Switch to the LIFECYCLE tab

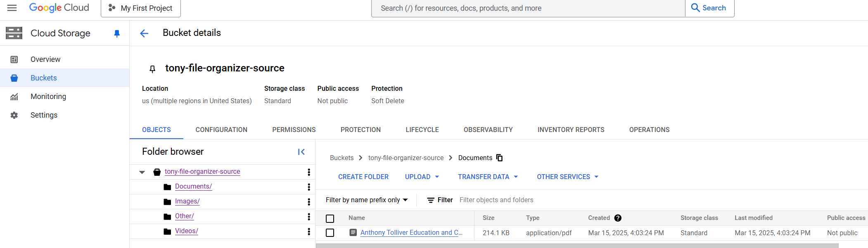click(x=422, y=130)
